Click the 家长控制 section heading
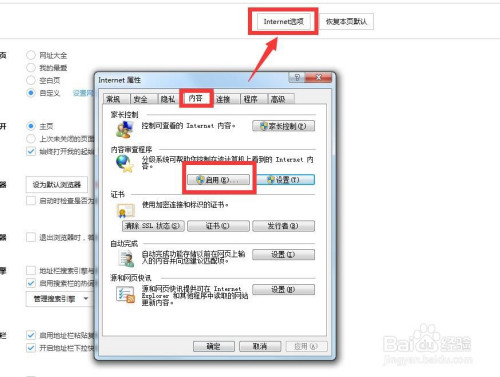500x377 pixels. (x=124, y=115)
